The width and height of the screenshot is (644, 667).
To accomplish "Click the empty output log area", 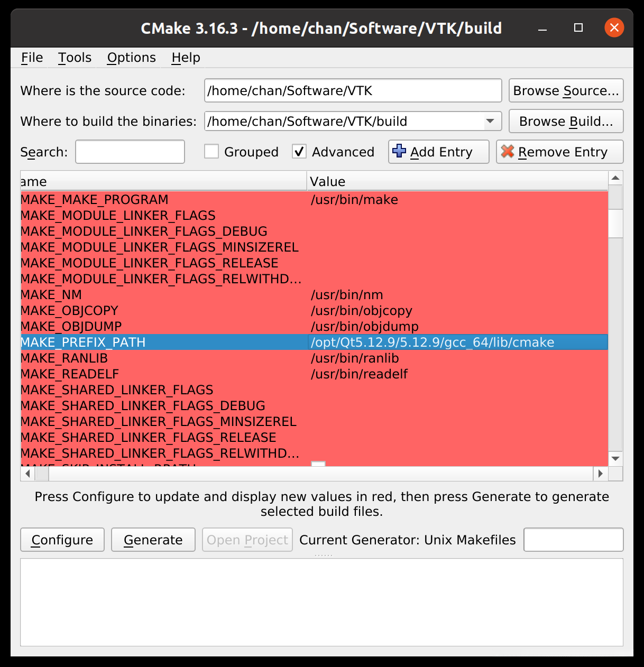I will pos(321,602).
